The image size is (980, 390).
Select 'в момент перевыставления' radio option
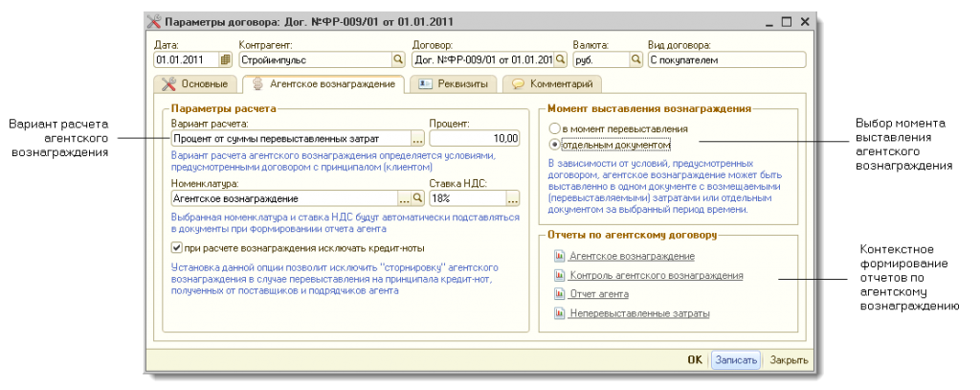click(554, 128)
